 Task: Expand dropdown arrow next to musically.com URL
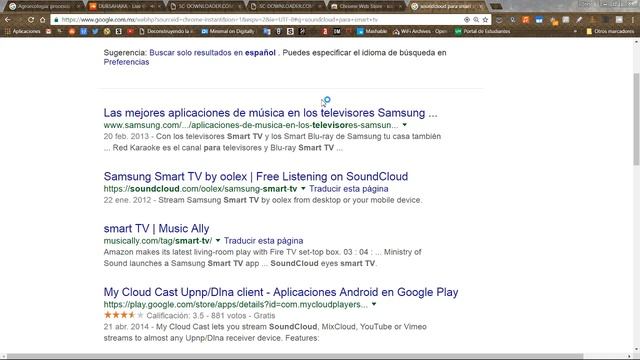218,240
